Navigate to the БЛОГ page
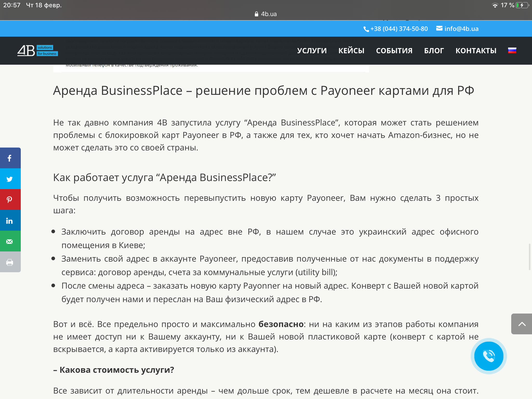Viewport: 532px width, 399px height. 434,51
